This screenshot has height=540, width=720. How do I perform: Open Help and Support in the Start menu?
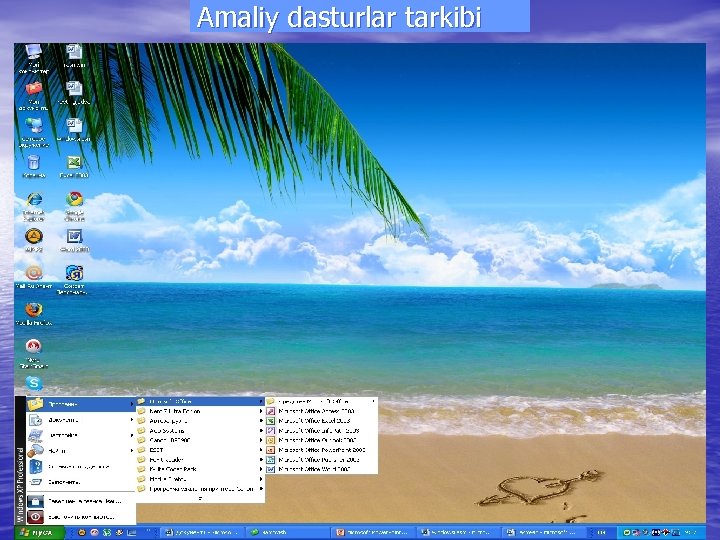pos(81,467)
